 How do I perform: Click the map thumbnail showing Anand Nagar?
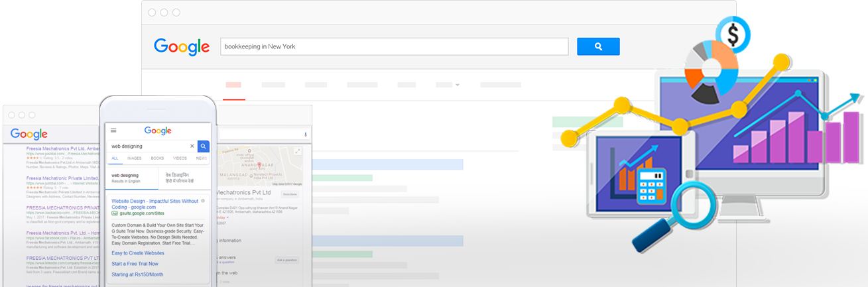click(x=261, y=166)
